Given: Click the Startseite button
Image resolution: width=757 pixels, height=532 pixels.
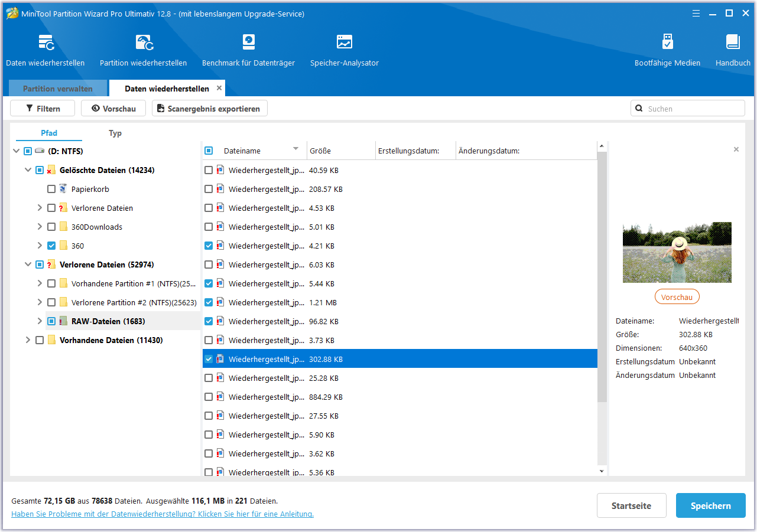Looking at the screenshot, I should [632, 505].
